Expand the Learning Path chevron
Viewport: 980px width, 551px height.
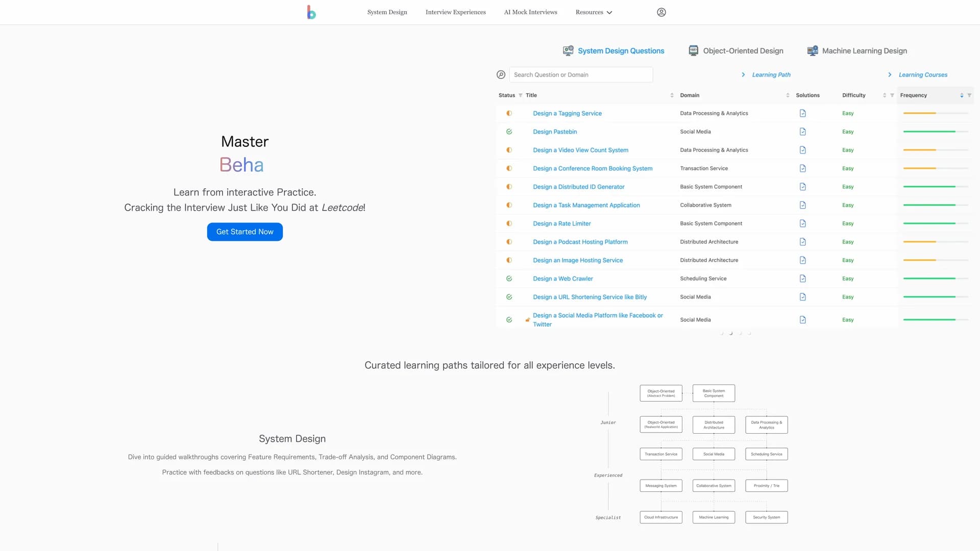pyautogui.click(x=743, y=74)
